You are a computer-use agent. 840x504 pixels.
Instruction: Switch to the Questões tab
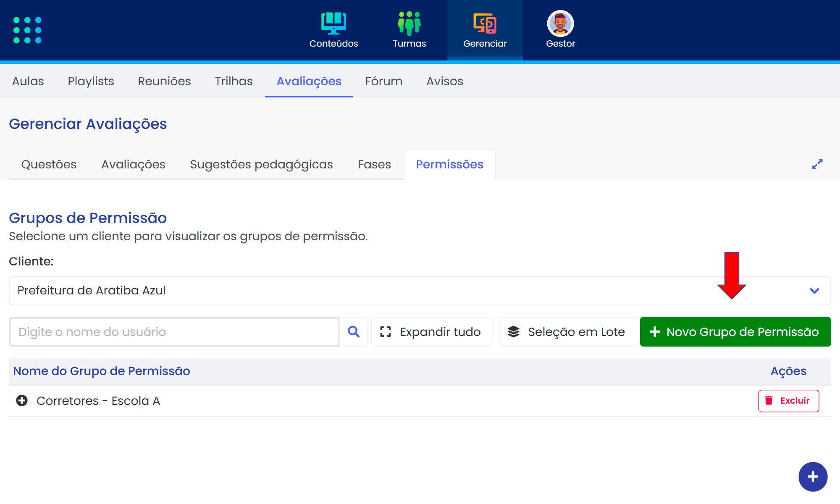[49, 164]
